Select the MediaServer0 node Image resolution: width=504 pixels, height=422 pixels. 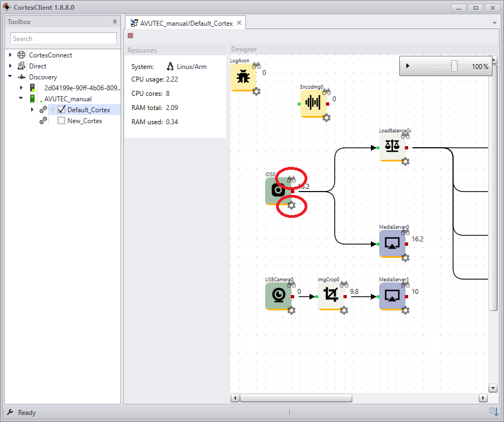point(392,244)
